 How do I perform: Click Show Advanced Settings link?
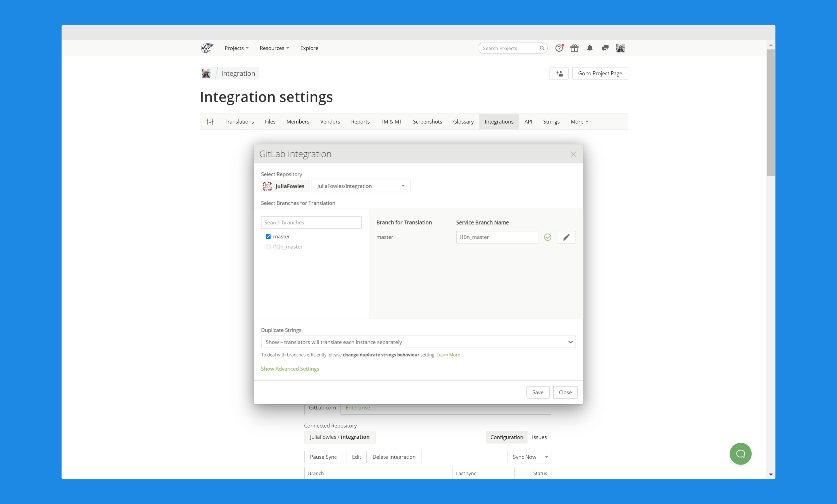pos(290,369)
